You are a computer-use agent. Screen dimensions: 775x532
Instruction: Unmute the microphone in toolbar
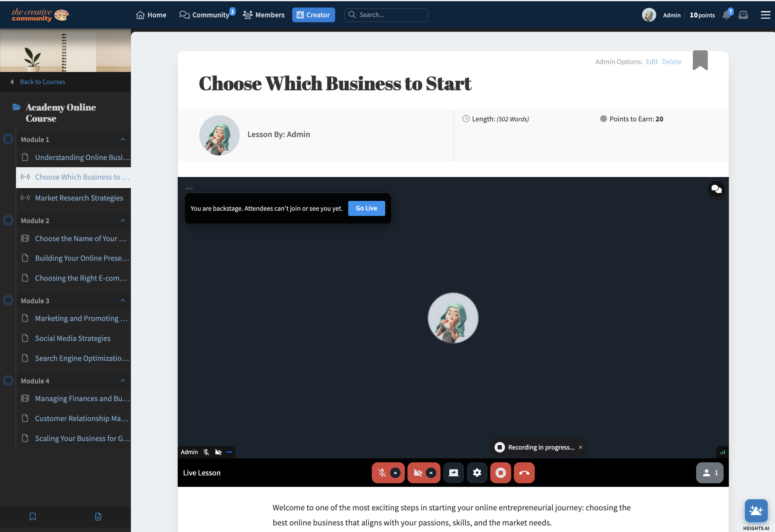(382, 473)
